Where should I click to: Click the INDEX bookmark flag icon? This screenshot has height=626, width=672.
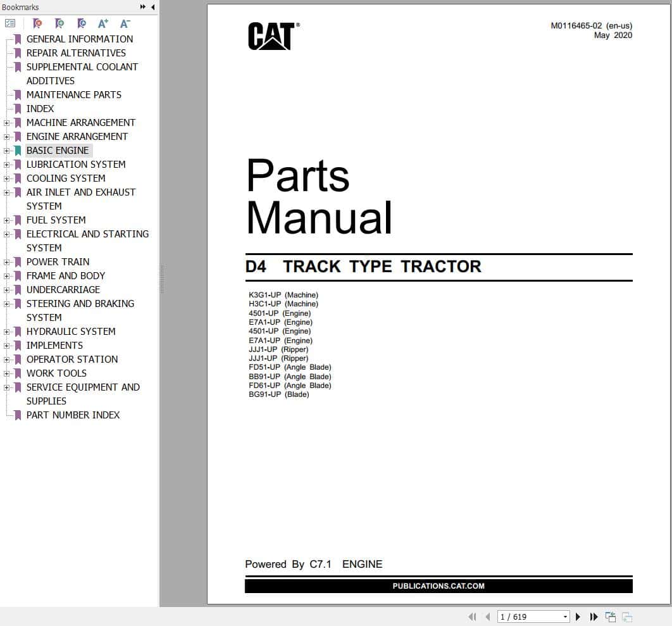tap(18, 108)
